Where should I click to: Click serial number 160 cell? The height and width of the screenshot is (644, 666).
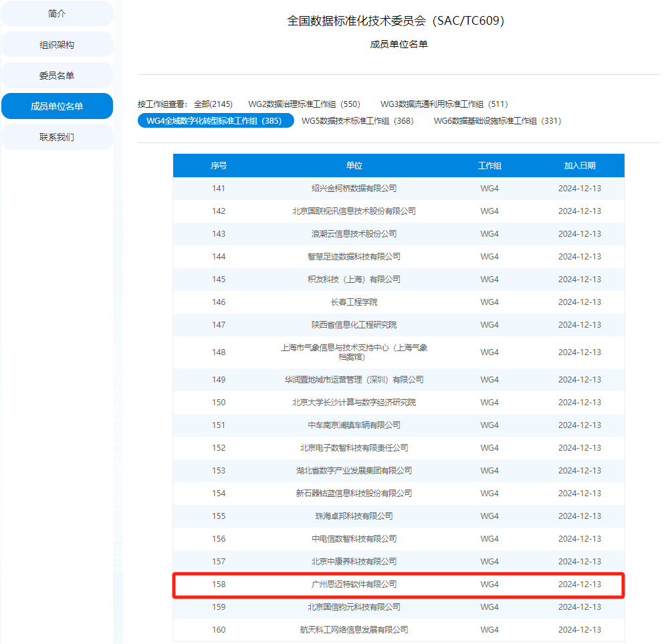219,629
